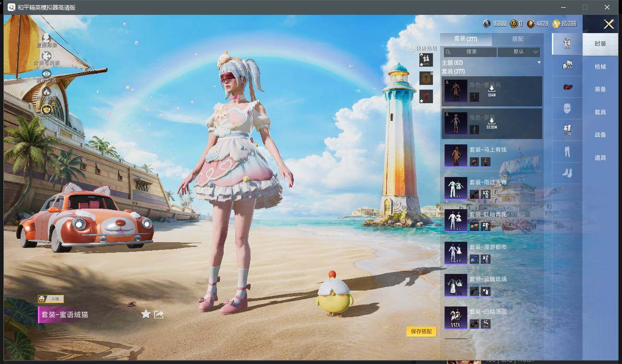Image resolution: width=622 pixels, height=364 pixels.
Task: Click the 套装-蜜语绒猫 outfit name label
Action: click(x=65, y=315)
